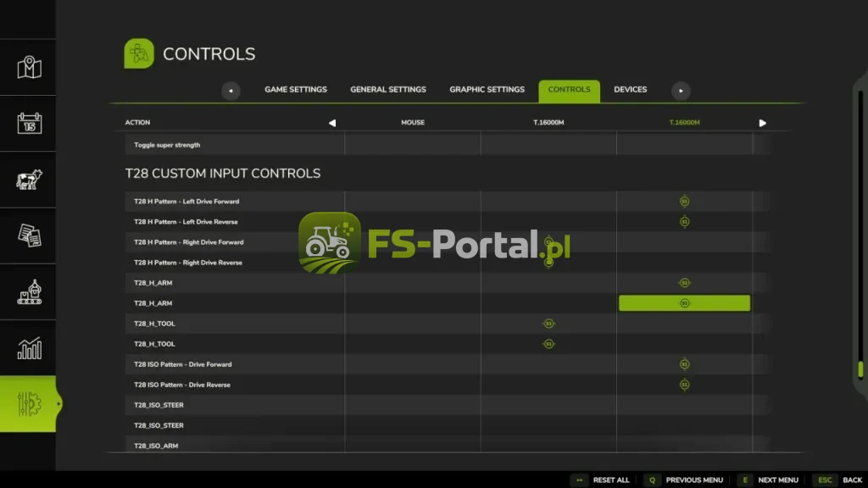Click binding icon for ISO Drive Reverse
Viewport: 868px width, 488px height.
[684, 385]
